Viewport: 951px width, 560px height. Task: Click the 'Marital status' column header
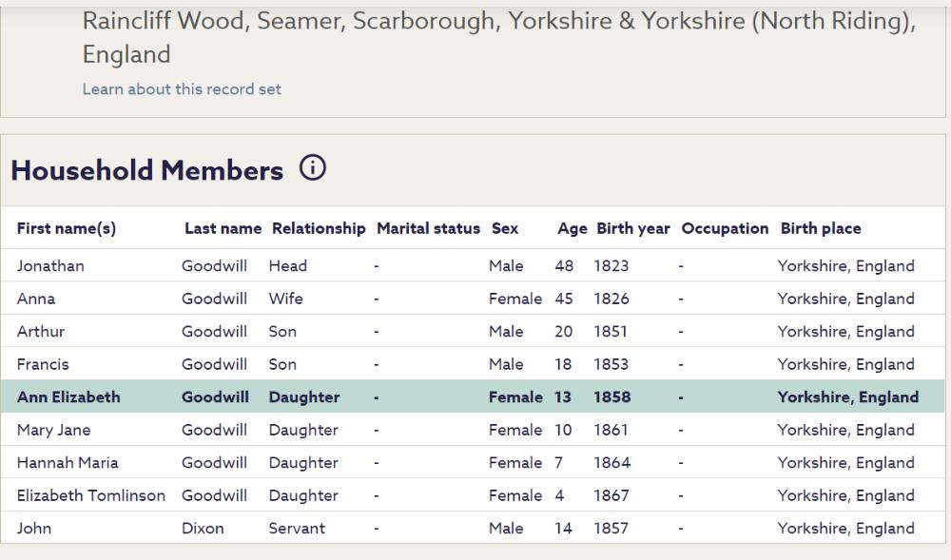coord(428,228)
